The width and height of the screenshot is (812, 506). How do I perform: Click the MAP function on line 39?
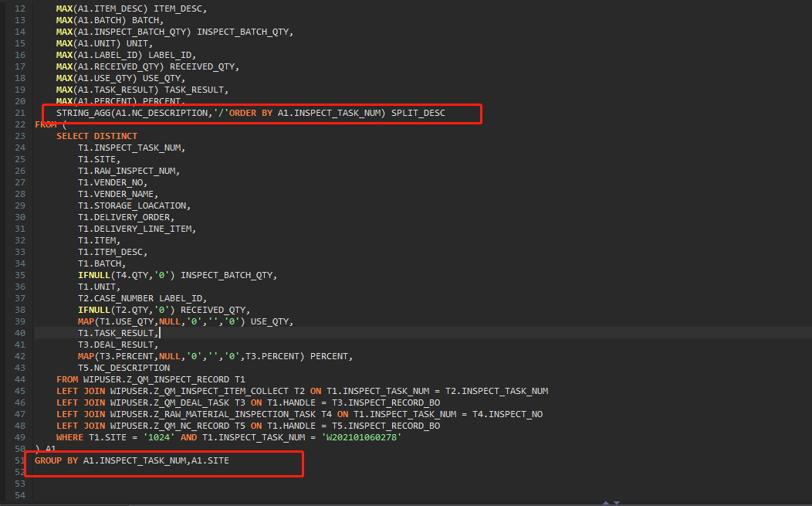tap(86, 321)
